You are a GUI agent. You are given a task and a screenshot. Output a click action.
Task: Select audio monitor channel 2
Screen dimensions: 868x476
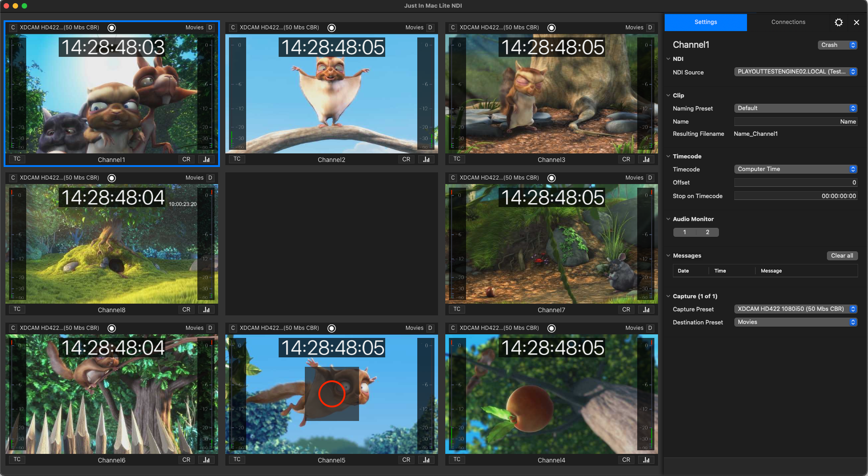(x=708, y=232)
